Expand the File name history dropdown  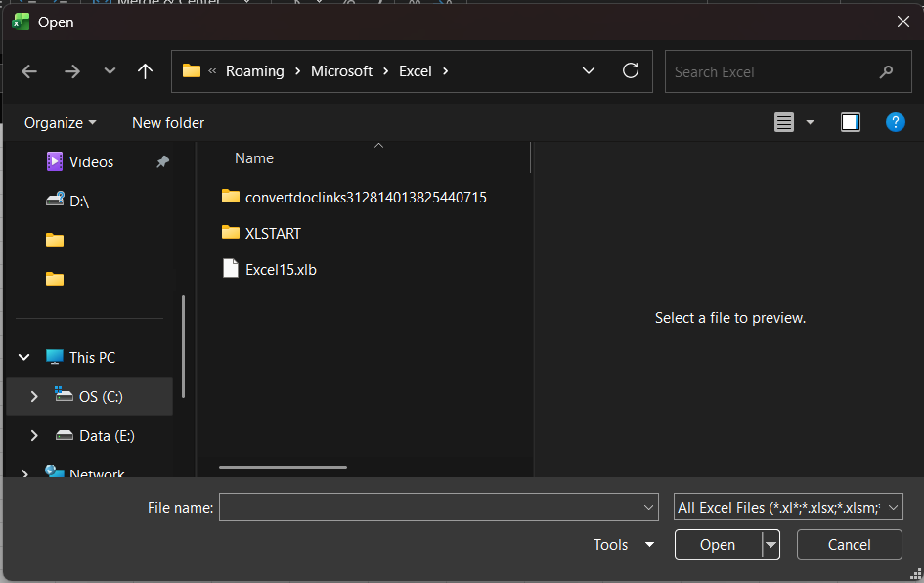coord(649,507)
